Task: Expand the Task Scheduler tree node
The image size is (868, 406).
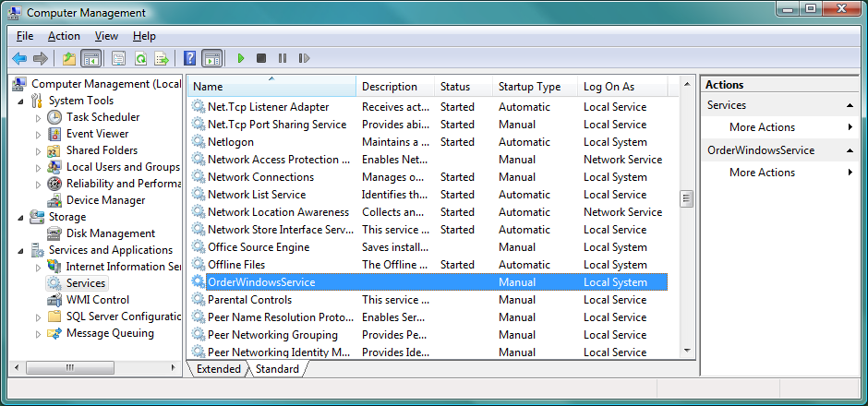Action: (38, 118)
